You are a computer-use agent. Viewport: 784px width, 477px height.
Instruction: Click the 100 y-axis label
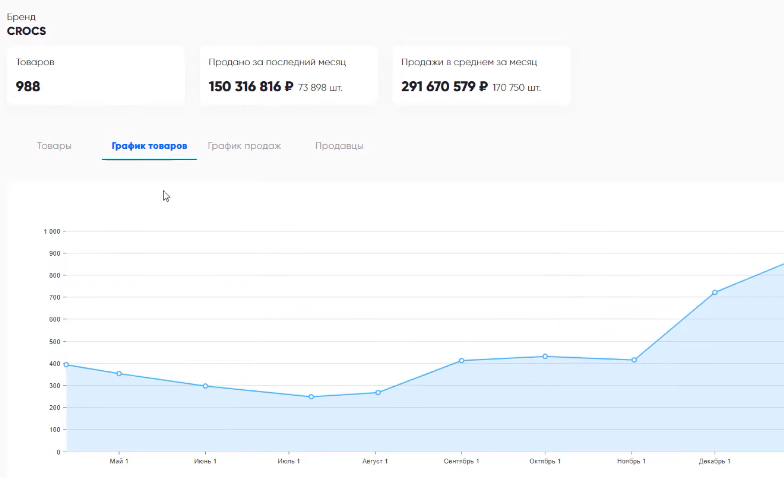pos(54,430)
